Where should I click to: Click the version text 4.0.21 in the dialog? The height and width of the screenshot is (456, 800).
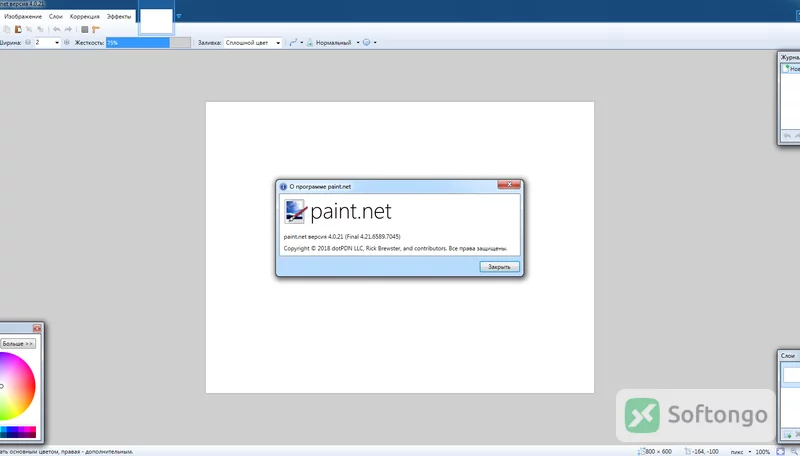click(x=342, y=237)
